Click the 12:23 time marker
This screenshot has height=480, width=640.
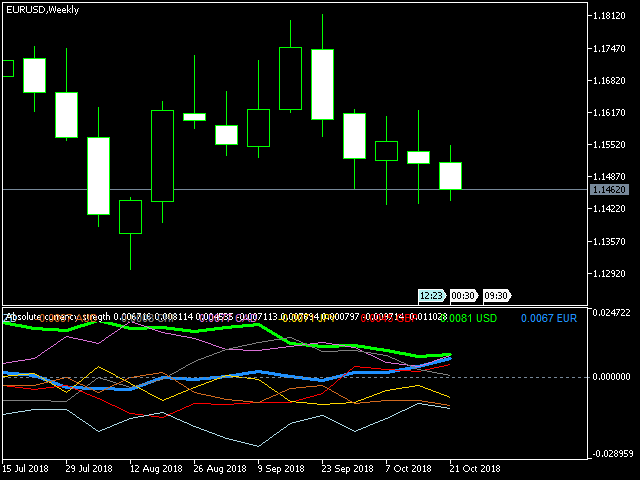coord(431,295)
